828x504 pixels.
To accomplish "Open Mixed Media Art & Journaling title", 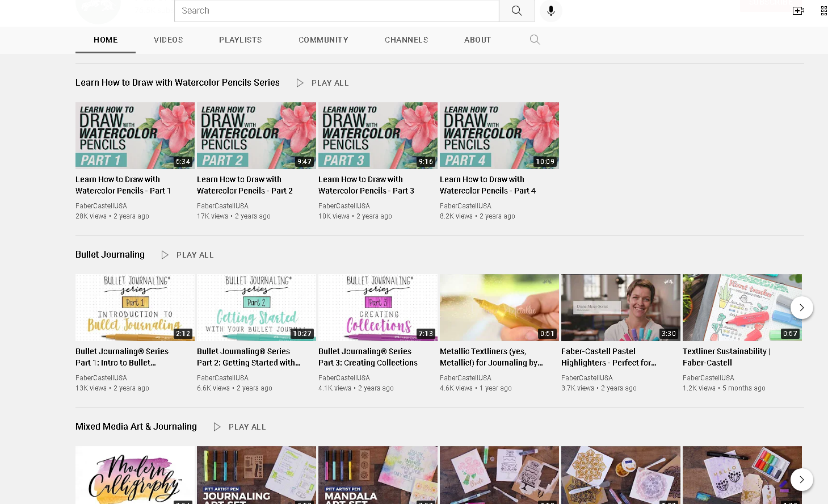I will 136,426.
